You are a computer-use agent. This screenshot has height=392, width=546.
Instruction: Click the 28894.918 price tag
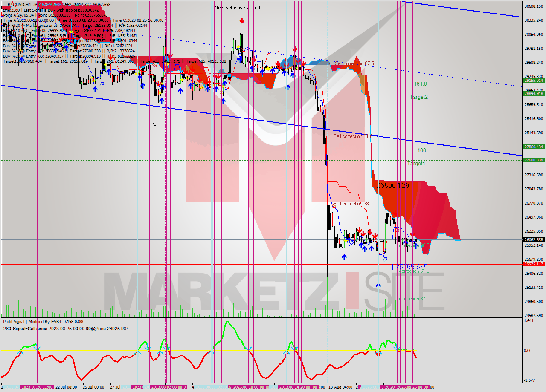pos(534,93)
